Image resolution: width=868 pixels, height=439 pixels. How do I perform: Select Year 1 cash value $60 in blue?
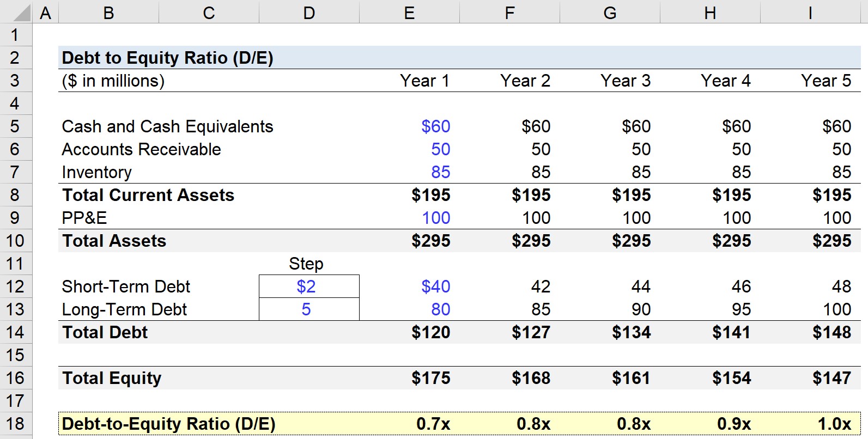(x=436, y=126)
